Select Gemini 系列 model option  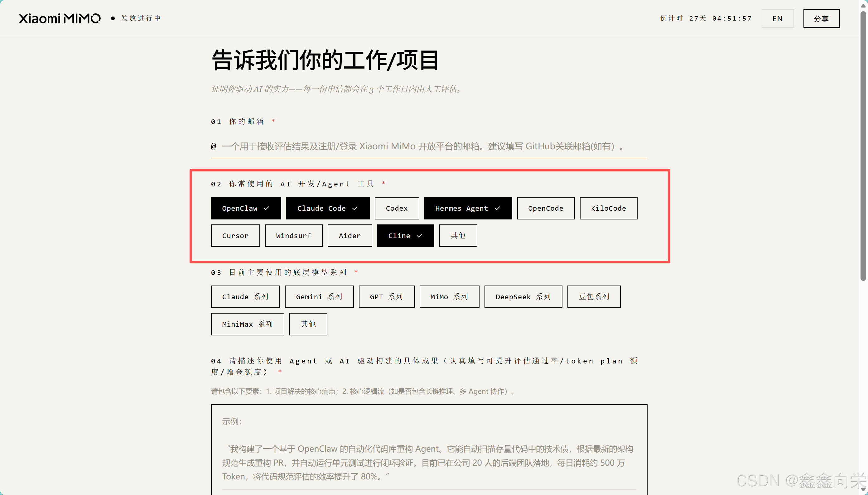(x=319, y=297)
